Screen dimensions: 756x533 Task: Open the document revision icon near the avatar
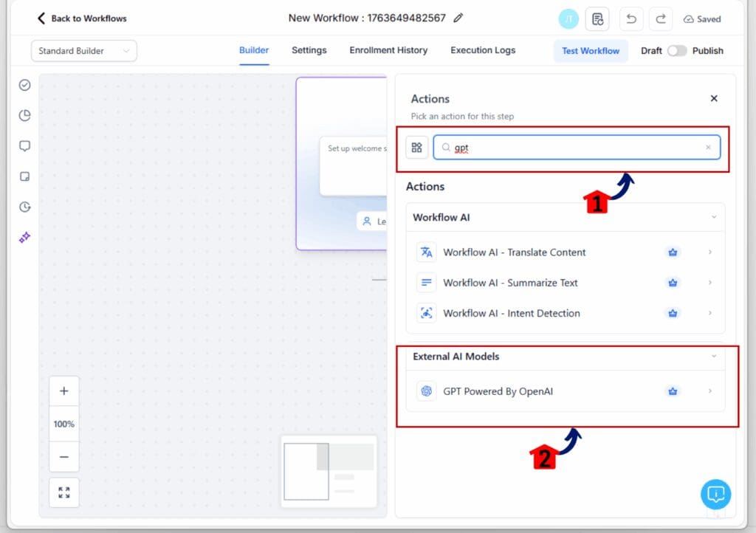click(x=598, y=18)
